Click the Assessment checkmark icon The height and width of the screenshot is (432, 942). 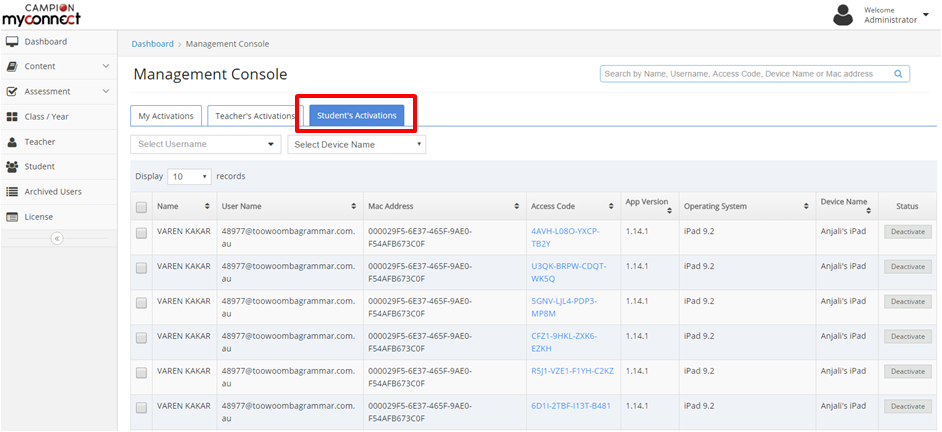point(12,92)
